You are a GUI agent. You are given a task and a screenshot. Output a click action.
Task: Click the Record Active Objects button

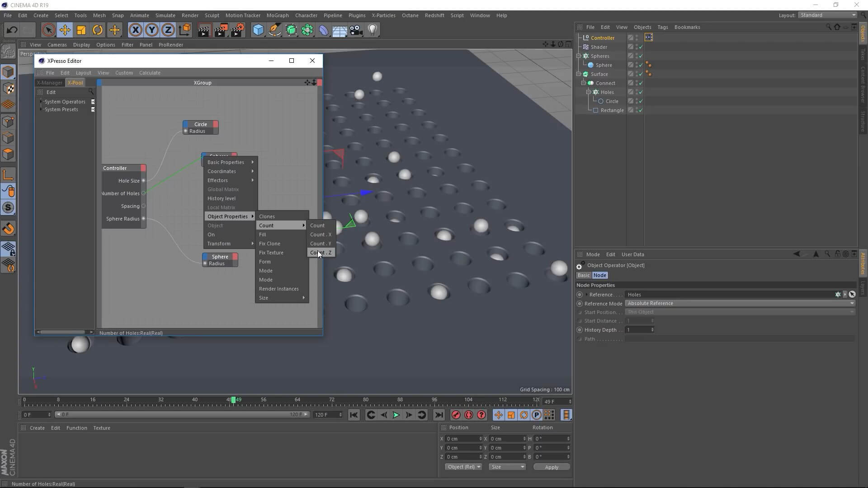pyautogui.click(x=456, y=415)
